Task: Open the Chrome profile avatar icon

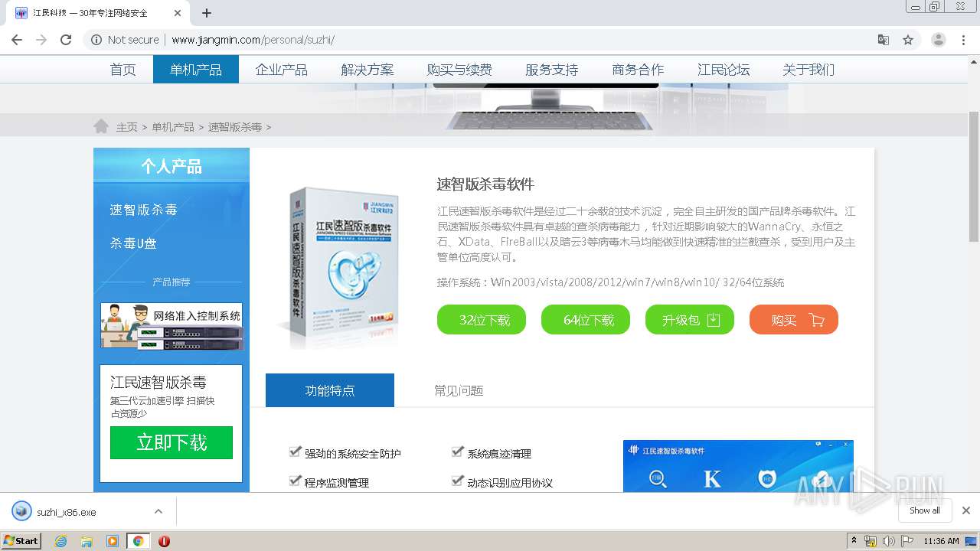Action: click(939, 40)
